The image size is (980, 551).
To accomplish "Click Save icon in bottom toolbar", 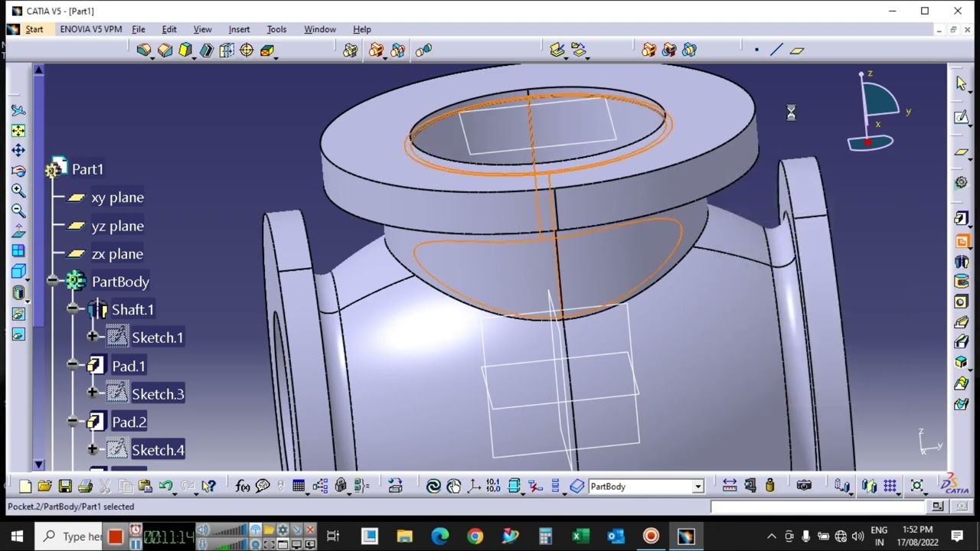I will coord(65,486).
